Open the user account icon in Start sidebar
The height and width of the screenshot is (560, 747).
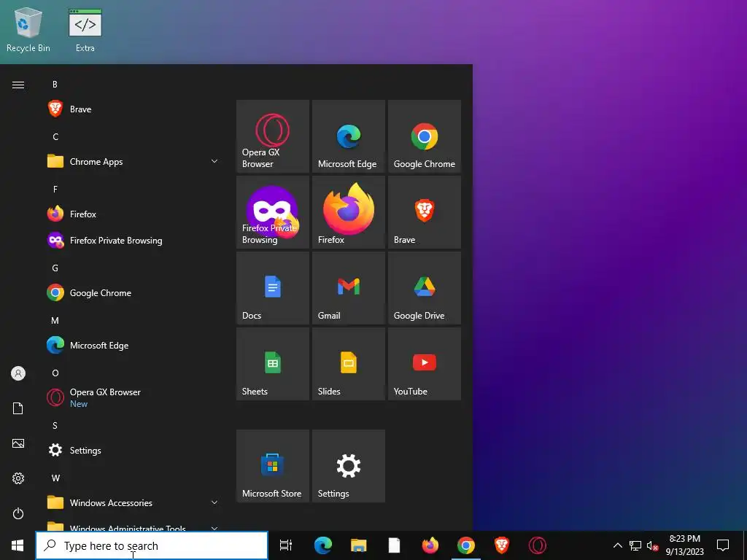[x=18, y=373]
